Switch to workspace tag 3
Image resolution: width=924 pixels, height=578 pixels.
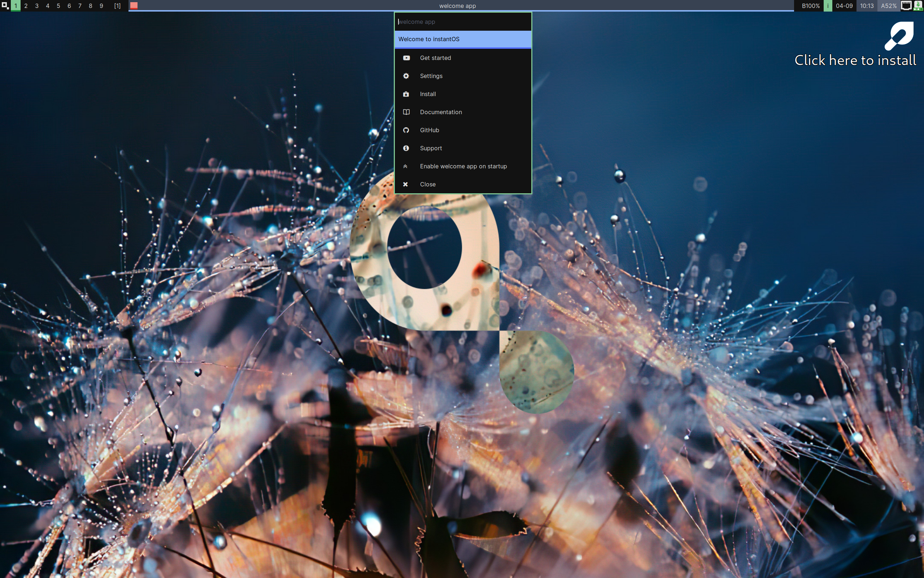pos(37,5)
